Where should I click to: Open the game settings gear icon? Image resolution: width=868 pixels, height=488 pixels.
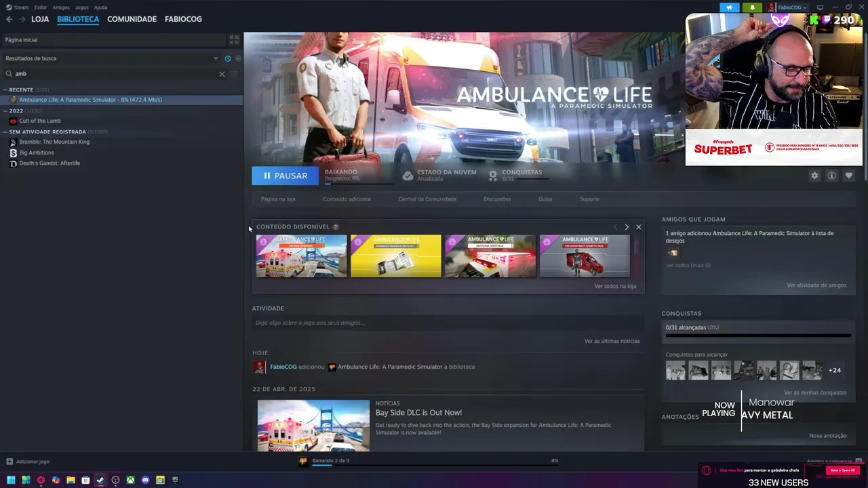coord(814,176)
